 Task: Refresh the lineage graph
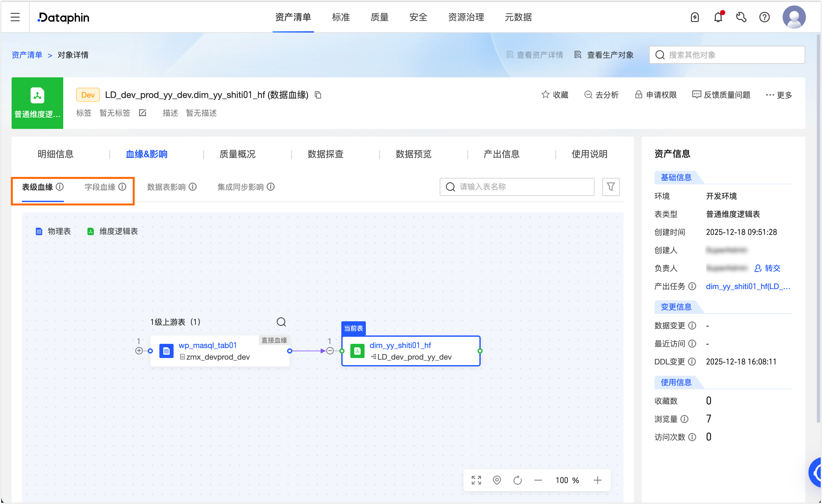(517, 480)
